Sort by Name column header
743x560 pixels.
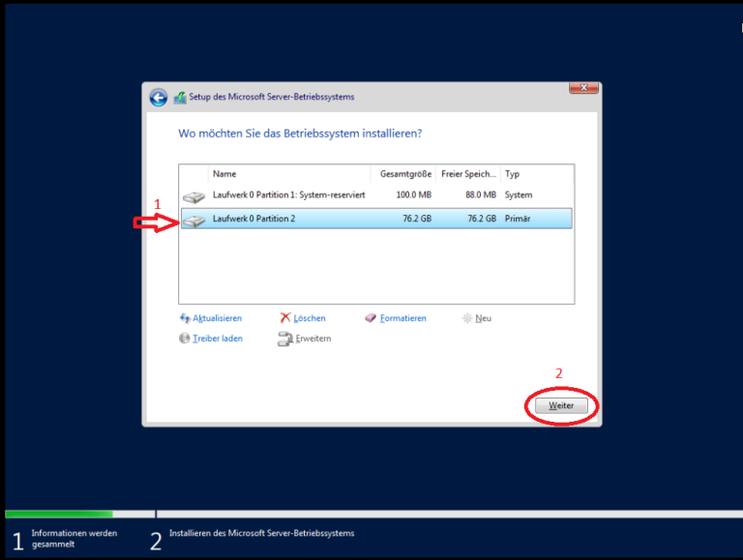coord(289,174)
